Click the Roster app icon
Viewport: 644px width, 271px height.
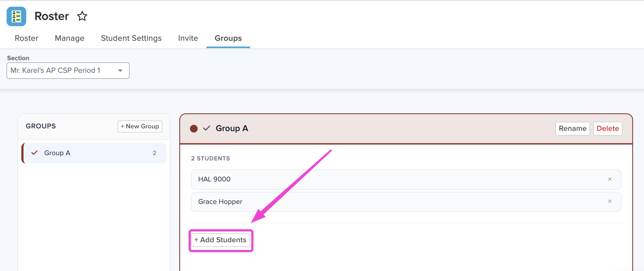(x=16, y=16)
